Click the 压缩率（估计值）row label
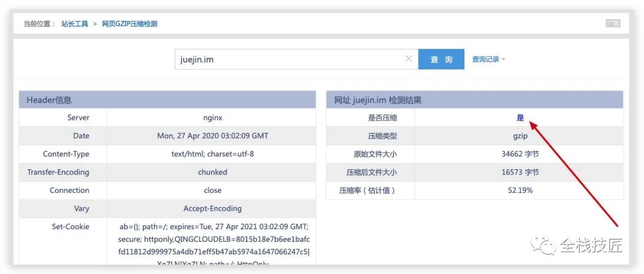The width and height of the screenshot is (644, 274). 367,191
